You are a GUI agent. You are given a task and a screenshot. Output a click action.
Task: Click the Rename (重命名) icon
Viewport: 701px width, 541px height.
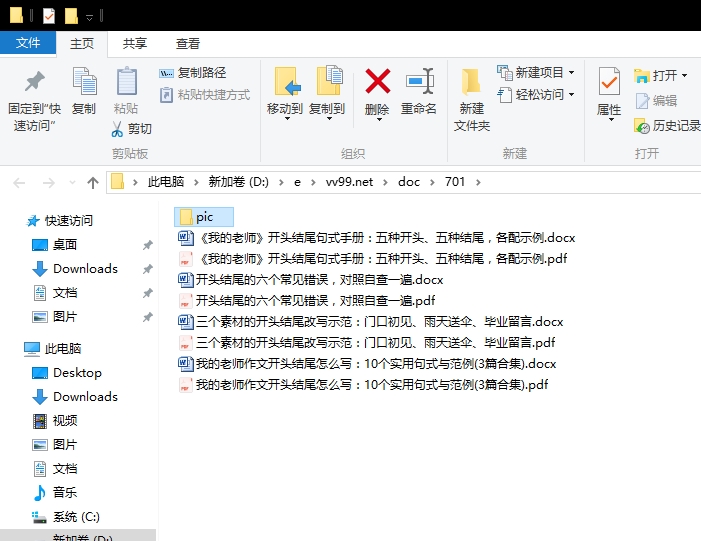click(420, 81)
